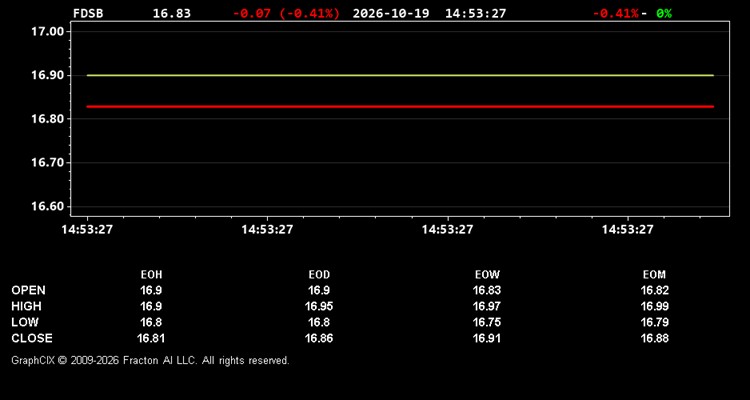Image resolution: width=750 pixels, height=400 pixels.
Task: Click the green 0% value
Action: tap(664, 13)
